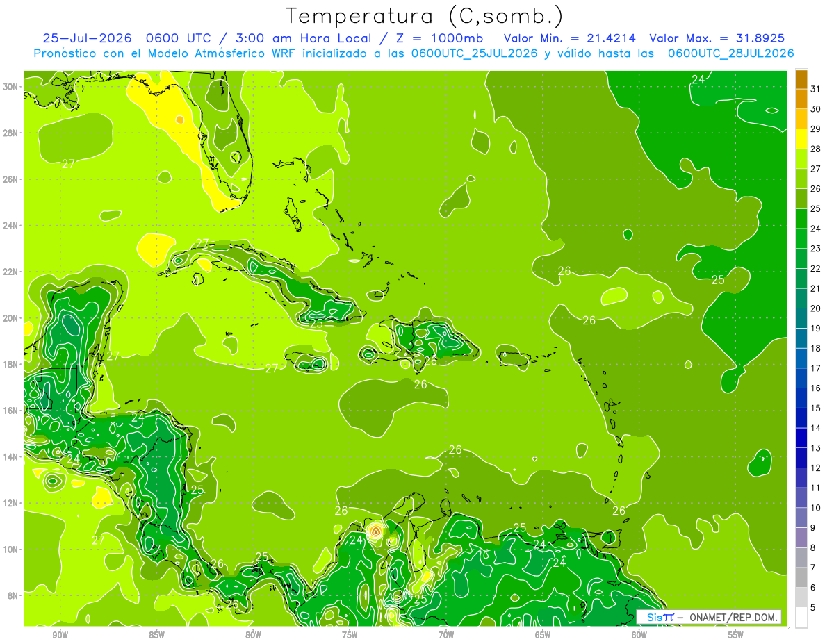834x644 pixels.
Task: Click the 60W longitude axis label
Action: click(639, 635)
